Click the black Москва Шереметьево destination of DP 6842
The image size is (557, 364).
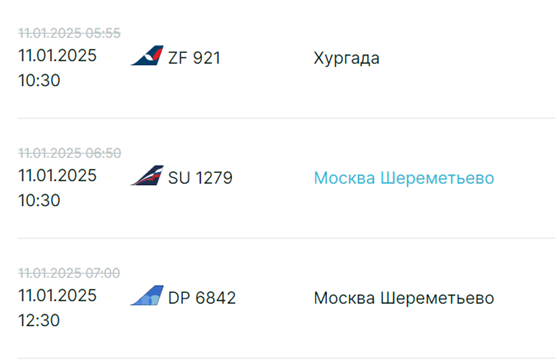tap(404, 298)
